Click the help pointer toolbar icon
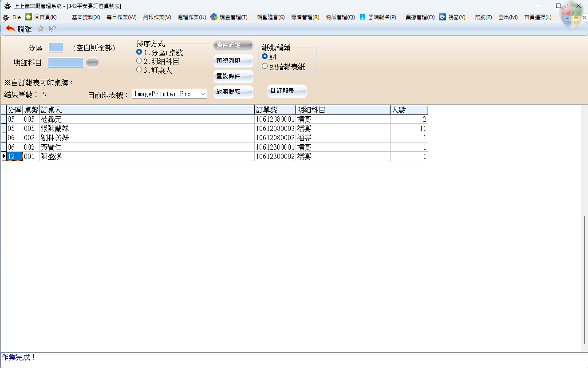 [x=52, y=29]
